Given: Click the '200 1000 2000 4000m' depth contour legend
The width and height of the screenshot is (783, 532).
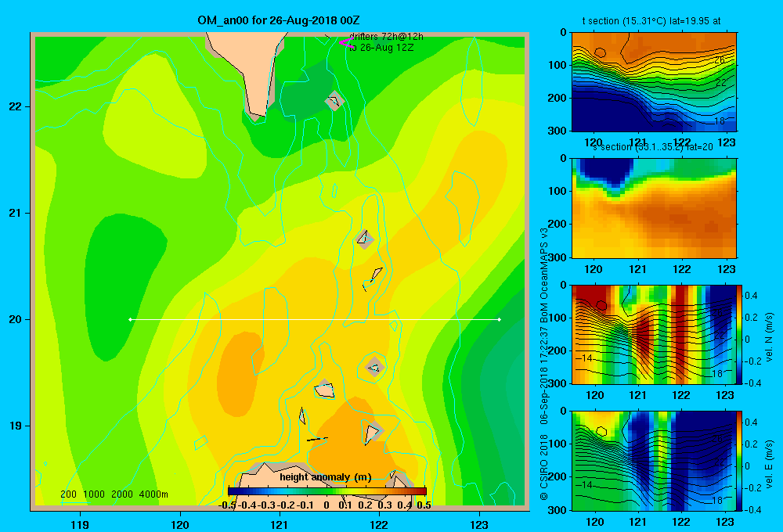Looking at the screenshot, I should point(114,494).
